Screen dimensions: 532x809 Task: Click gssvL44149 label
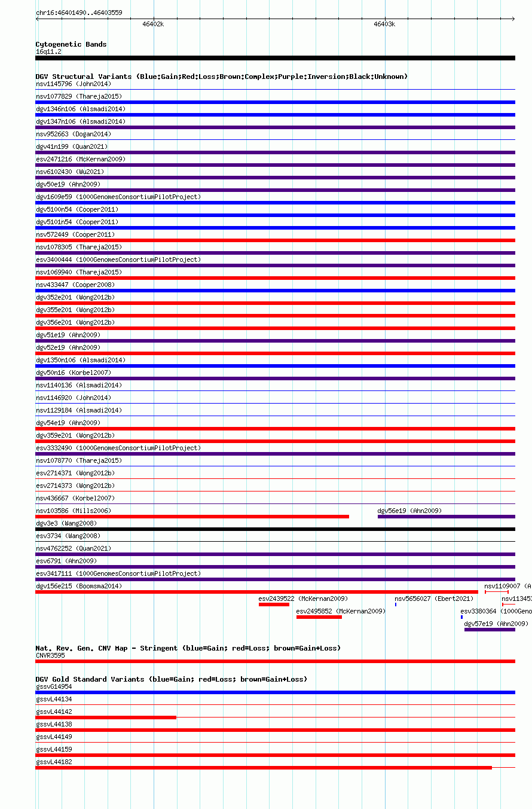54,737
